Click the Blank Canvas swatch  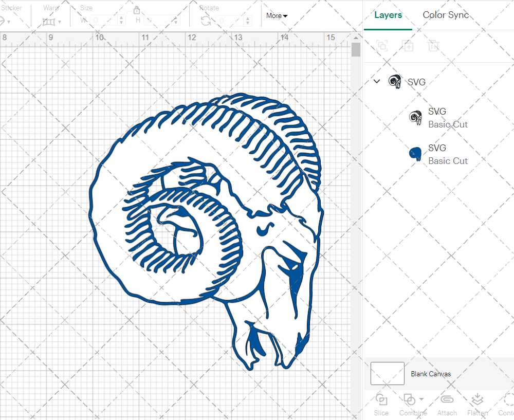click(387, 373)
